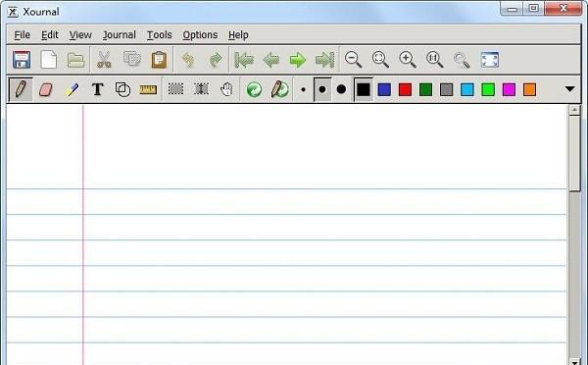Click the scrollbar up arrow

pyautogui.click(x=574, y=110)
